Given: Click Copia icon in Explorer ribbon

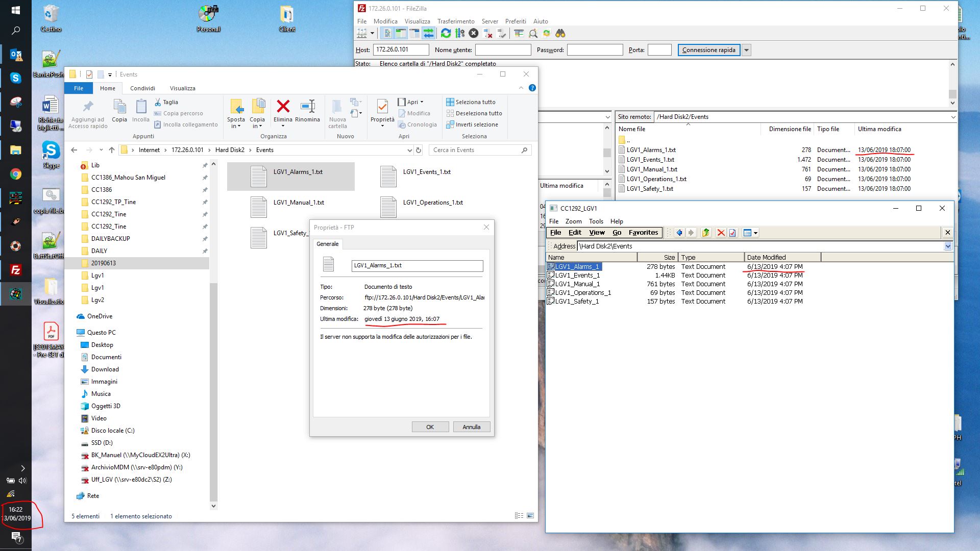Looking at the screenshot, I should [x=119, y=111].
